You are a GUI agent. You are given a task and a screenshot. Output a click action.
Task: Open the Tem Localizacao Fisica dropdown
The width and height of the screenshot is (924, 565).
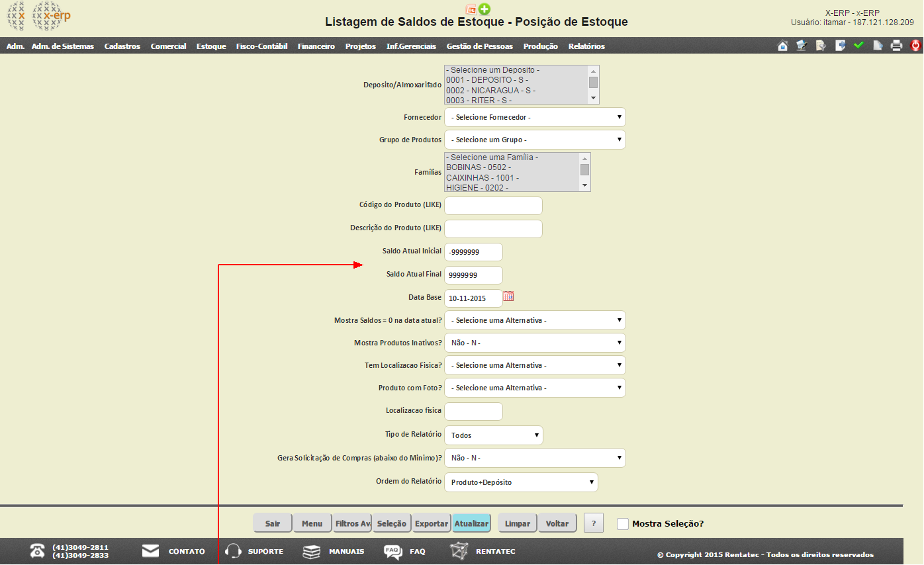point(535,365)
